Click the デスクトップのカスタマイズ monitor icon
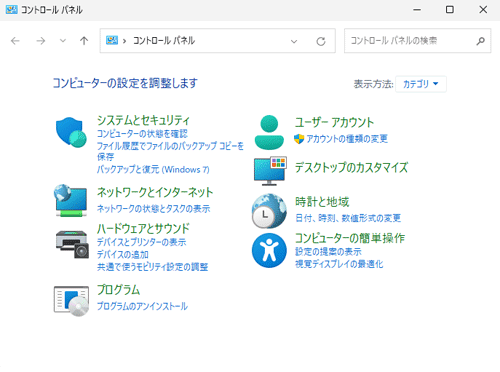 (270, 171)
